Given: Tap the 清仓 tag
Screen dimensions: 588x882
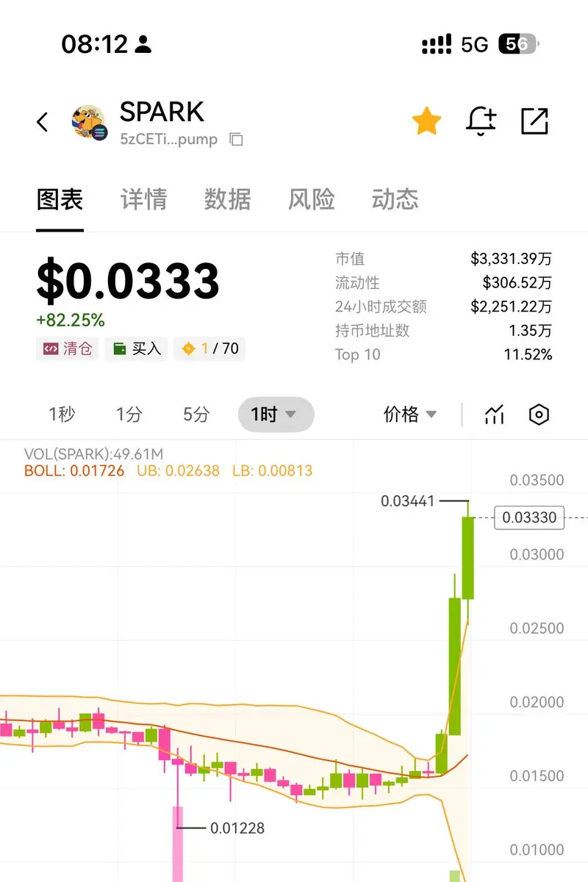Looking at the screenshot, I should coord(67,348).
